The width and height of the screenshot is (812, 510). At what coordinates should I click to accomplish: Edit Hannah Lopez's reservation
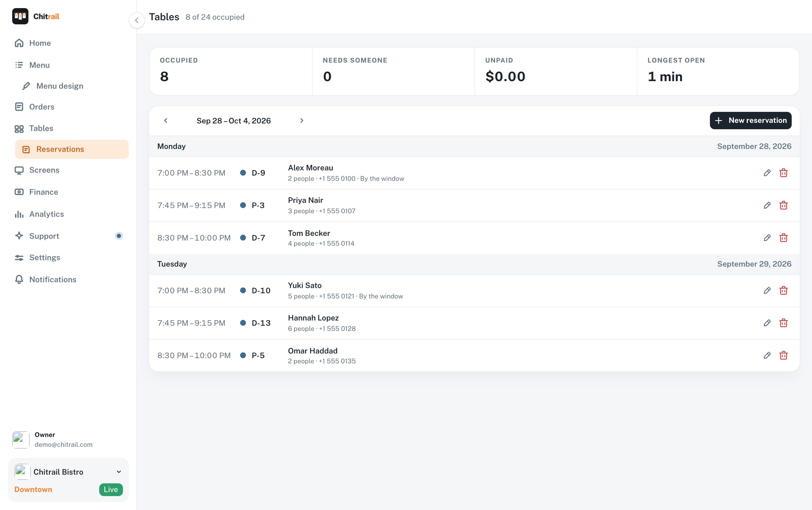767,323
